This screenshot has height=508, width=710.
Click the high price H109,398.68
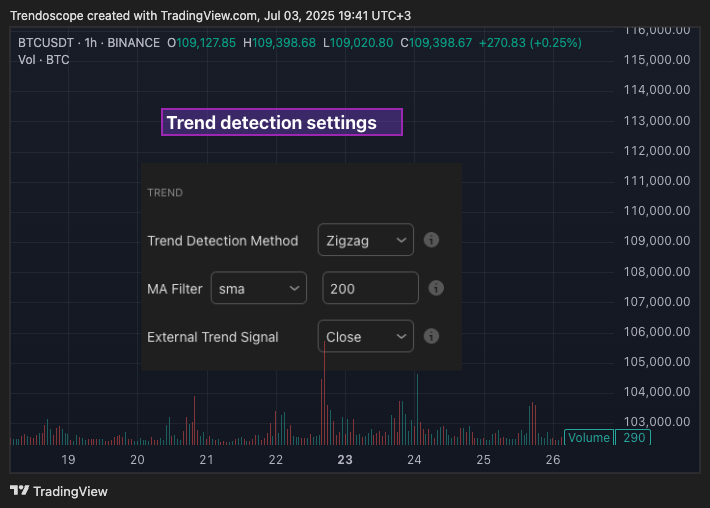[x=279, y=43]
